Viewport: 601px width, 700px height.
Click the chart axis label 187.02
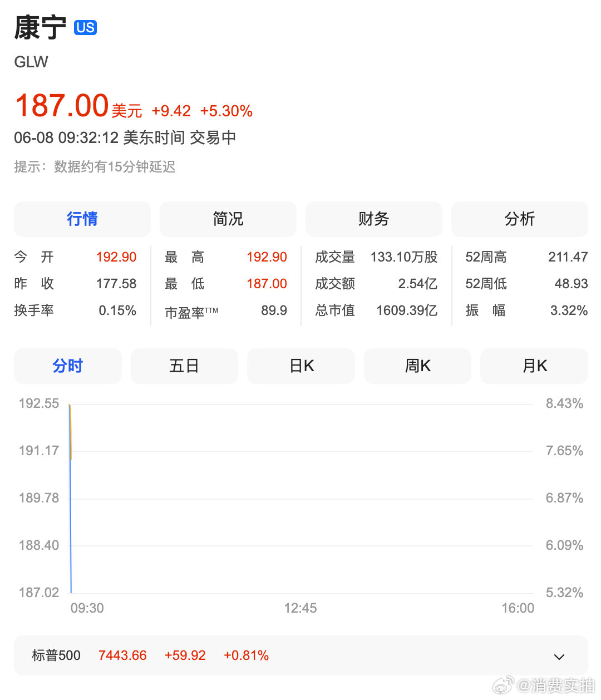pos(39,593)
